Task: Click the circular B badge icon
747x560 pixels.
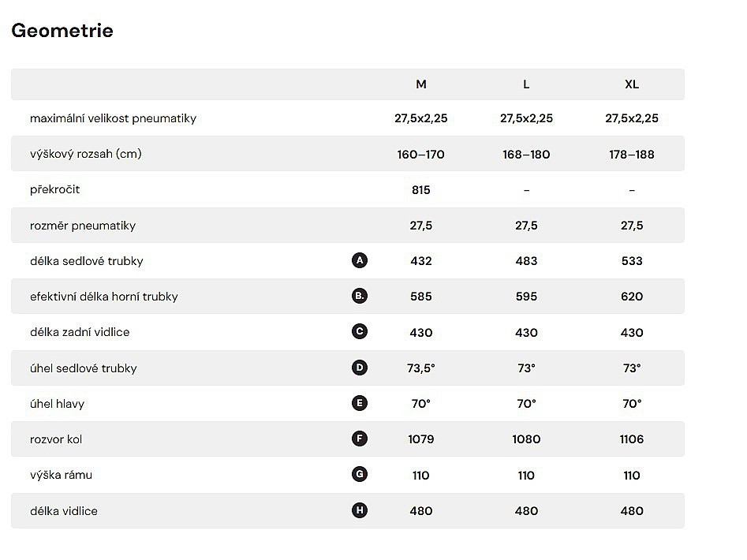Action: (360, 297)
